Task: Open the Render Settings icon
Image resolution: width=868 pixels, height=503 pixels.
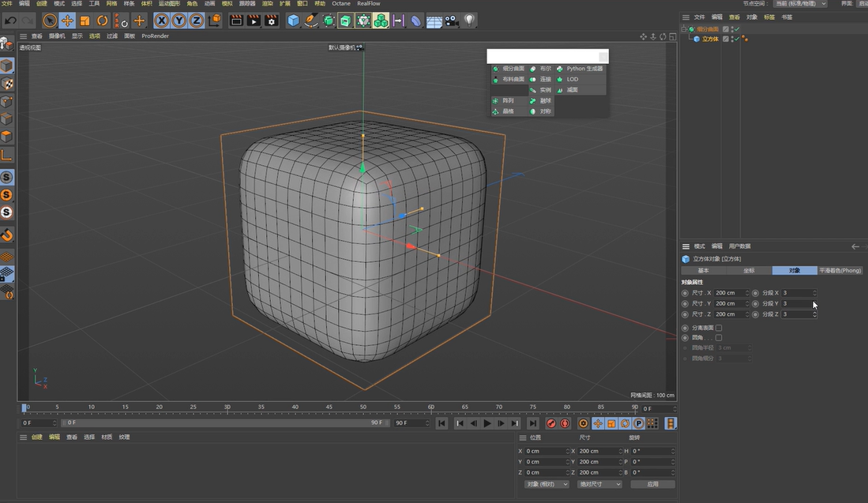Action: pyautogui.click(x=271, y=21)
